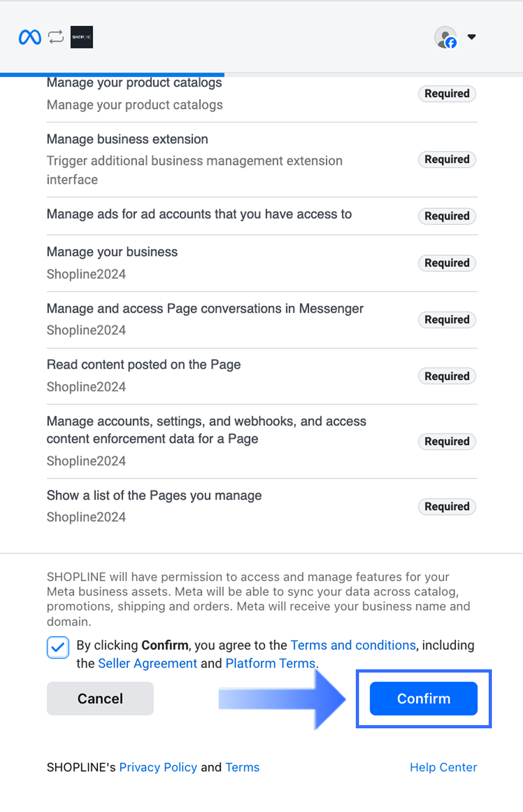The width and height of the screenshot is (523, 812).
Task: Click the SHOPLINE app logo
Action: [x=81, y=37]
